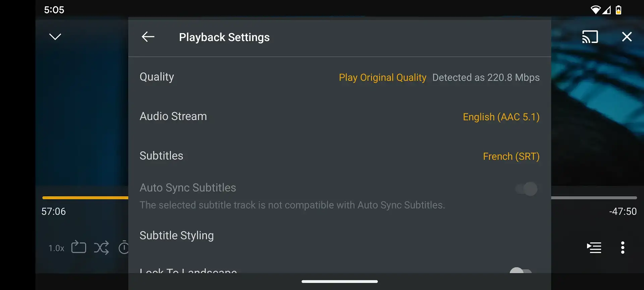The width and height of the screenshot is (644, 290).
Task: Seek using the yellow progress bar
Action: [x=85, y=197]
